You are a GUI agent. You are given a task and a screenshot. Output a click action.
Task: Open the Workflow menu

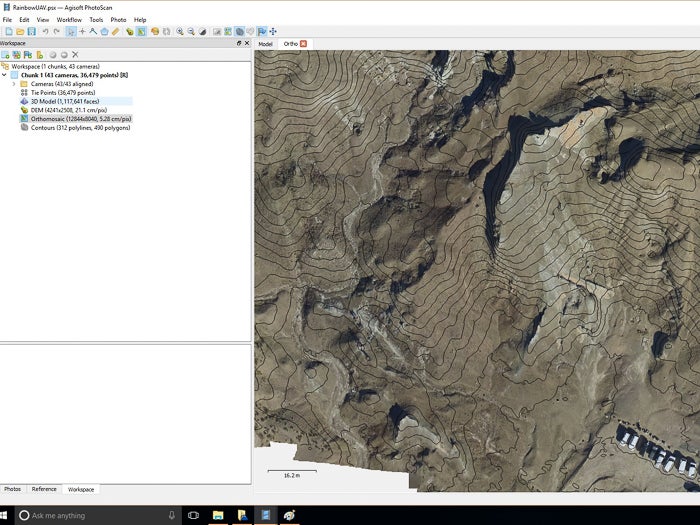coord(69,19)
